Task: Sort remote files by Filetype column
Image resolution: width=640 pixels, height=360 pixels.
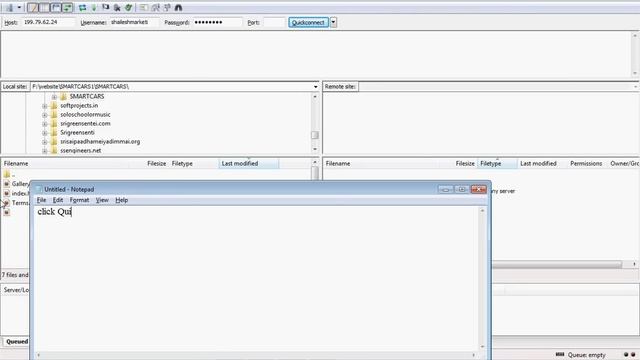Action: coord(497,163)
